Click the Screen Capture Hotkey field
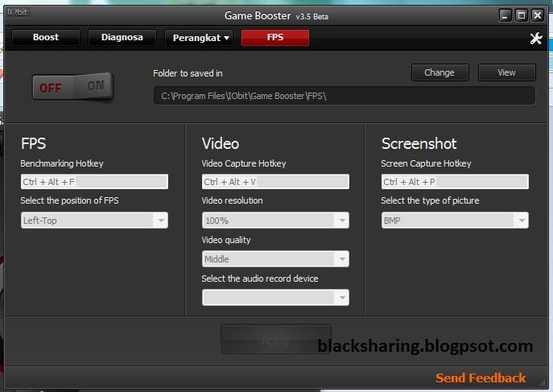The image size is (553, 392). pos(455,182)
